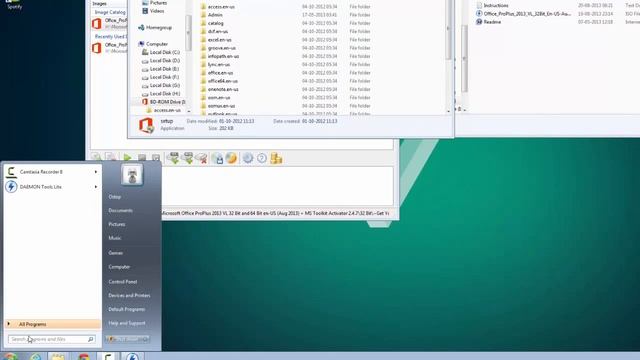The width and height of the screenshot is (640, 360).
Task: Open Devices and Printers
Action: (x=129, y=296)
